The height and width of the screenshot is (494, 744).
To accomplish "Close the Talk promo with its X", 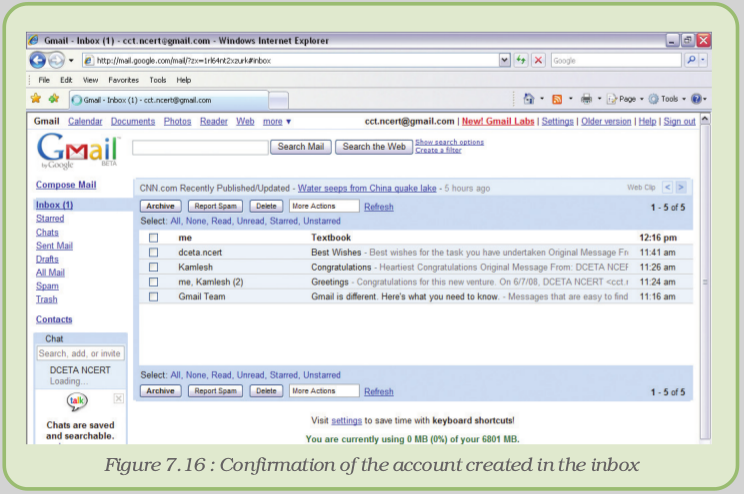I will (x=119, y=398).
